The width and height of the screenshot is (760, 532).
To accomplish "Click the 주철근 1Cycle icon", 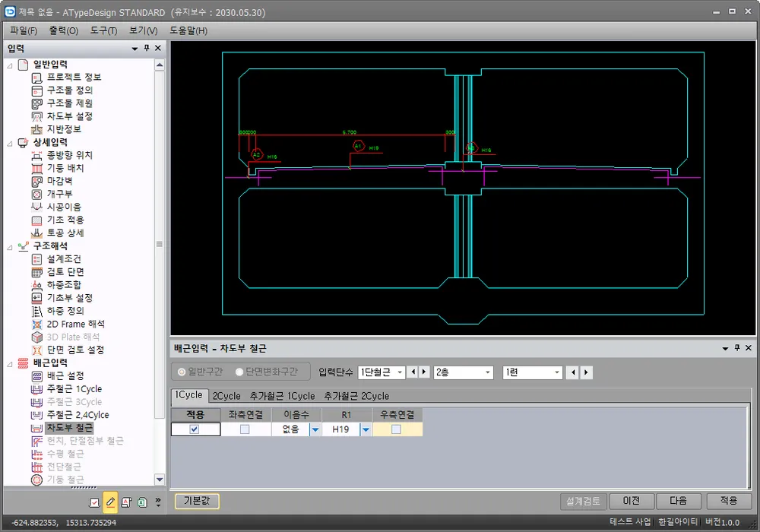I will pos(36,389).
